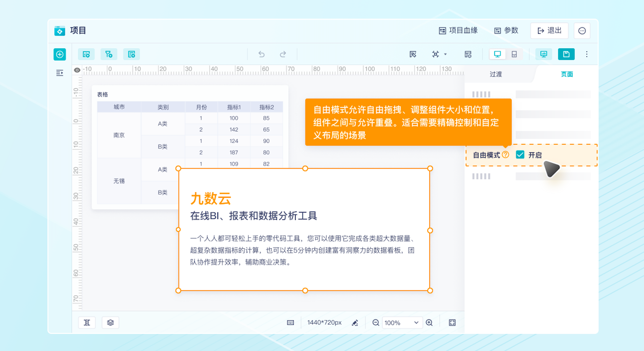Click the 退出 exit button

click(550, 31)
